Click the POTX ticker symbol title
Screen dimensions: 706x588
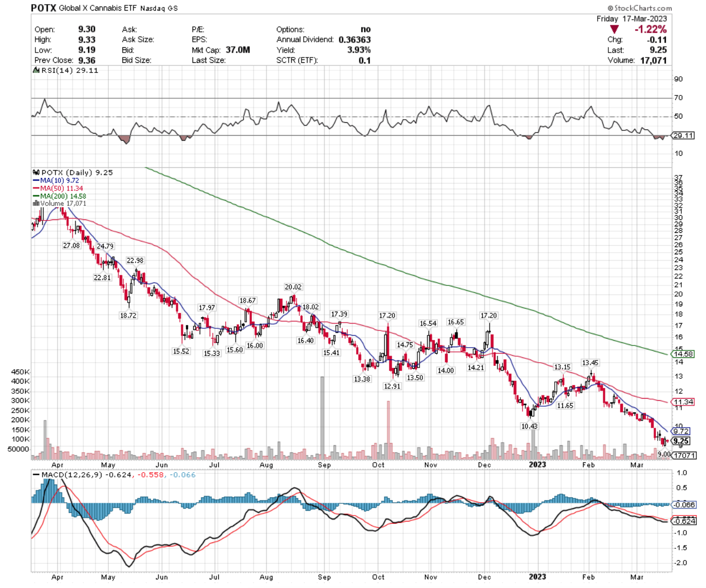point(43,8)
